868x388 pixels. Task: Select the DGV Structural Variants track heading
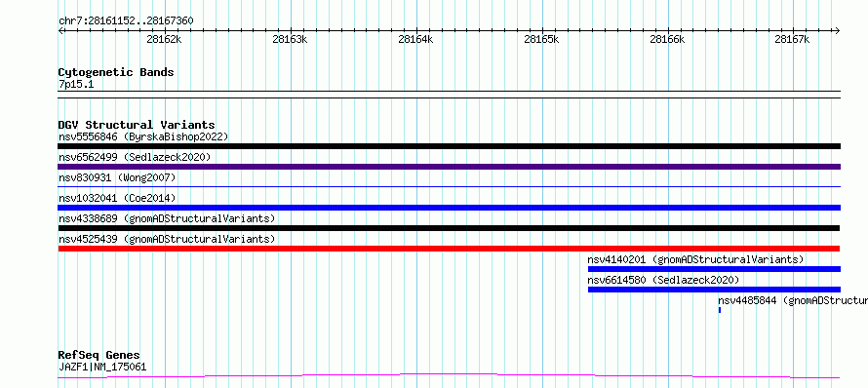point(137,125)
